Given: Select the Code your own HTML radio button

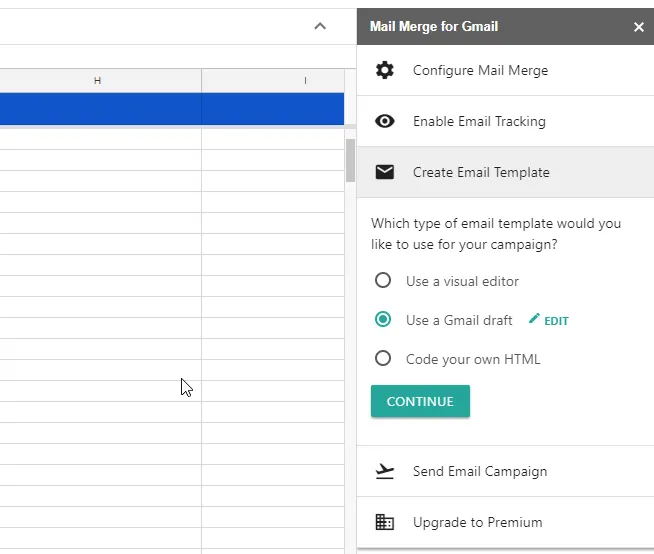Looking at the screenshot, I should (383, 358).
